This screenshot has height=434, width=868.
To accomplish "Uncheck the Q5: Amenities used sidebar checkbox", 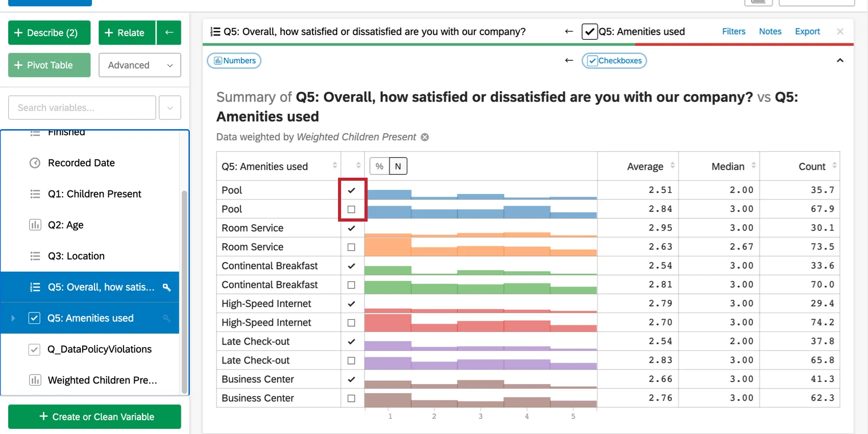I will coord(34,318).
